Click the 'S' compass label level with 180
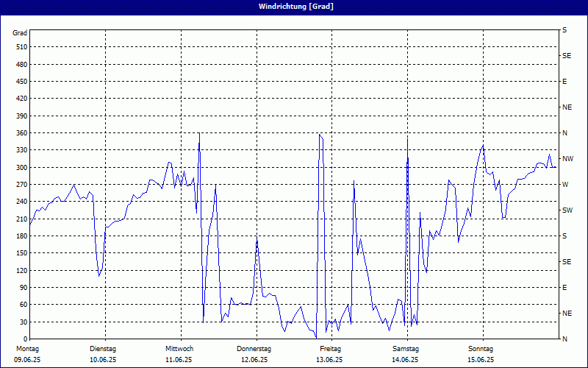This screenshot has height=368, width=588. (x=564, y=236)
